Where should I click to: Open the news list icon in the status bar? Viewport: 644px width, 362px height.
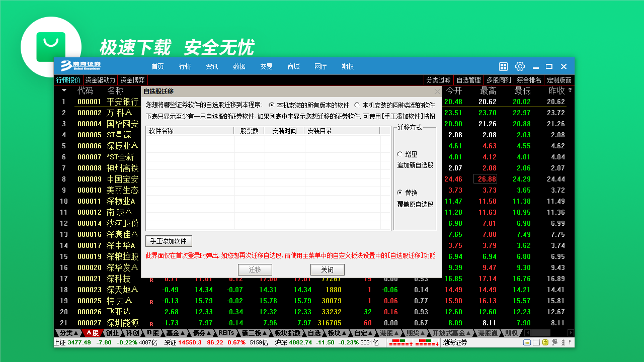[536, 342]
